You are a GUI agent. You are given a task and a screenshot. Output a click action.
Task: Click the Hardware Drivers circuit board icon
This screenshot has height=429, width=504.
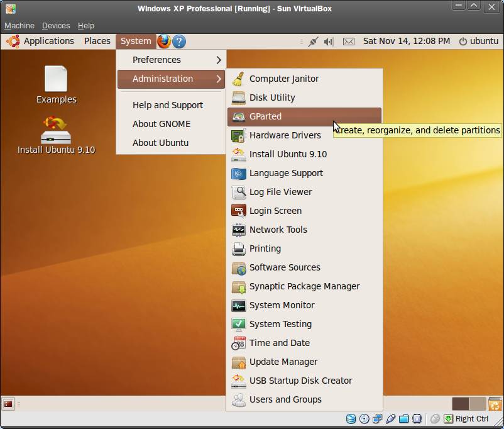[238, 135]
